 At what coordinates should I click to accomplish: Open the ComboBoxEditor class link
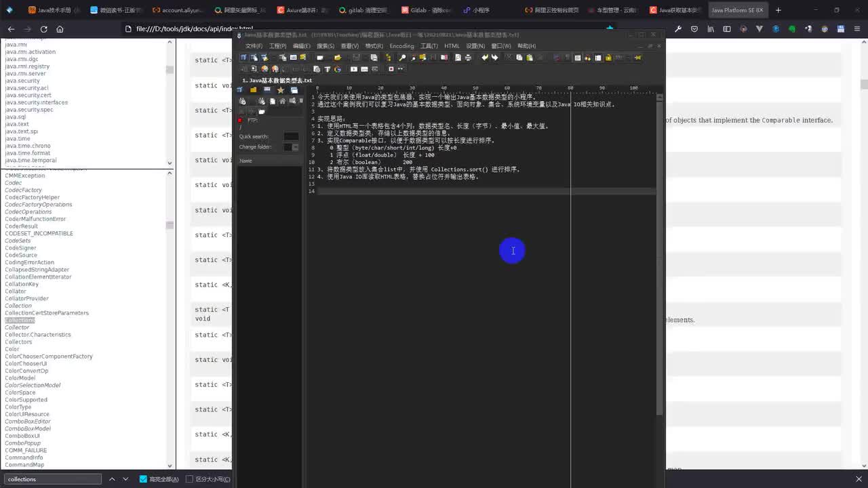[28, 422]
